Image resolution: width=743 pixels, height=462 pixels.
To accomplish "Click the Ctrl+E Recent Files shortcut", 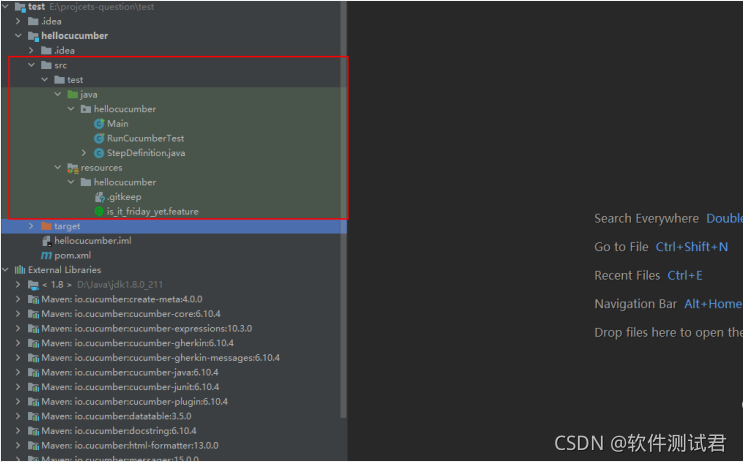I will [x=685, y=275].
